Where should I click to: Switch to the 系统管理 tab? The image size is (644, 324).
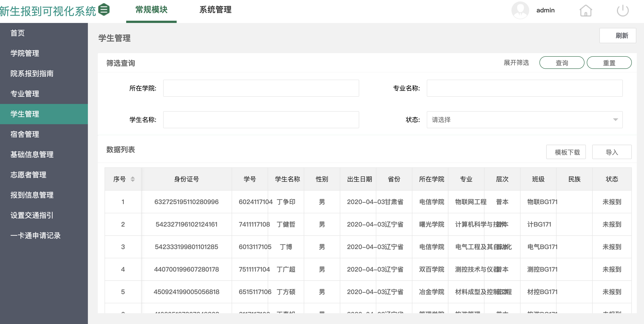pos(215,10)
